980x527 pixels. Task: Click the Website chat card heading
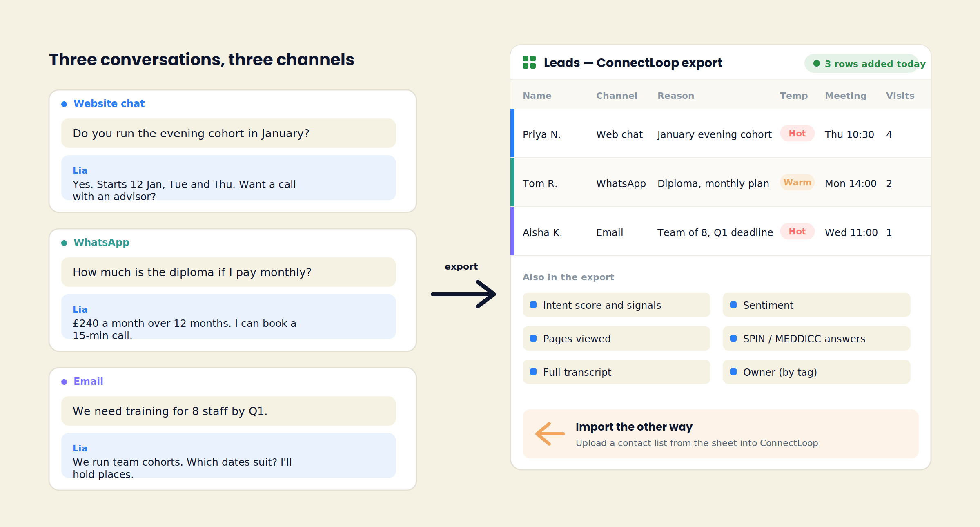click(x=109, y=103)
